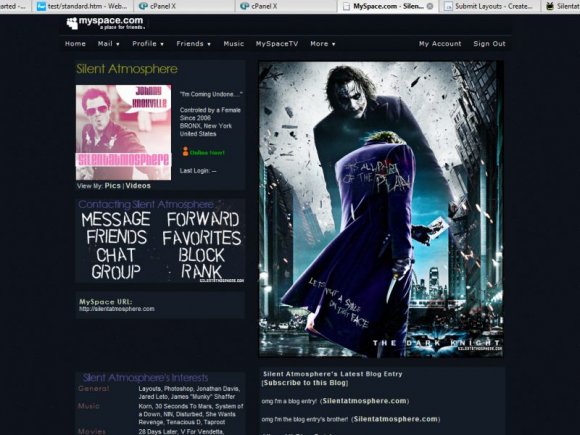Viewport: 580px width, 435px height.
Task: Click the 'BRONX, New York' location text
Action: [x=206, y=126]
